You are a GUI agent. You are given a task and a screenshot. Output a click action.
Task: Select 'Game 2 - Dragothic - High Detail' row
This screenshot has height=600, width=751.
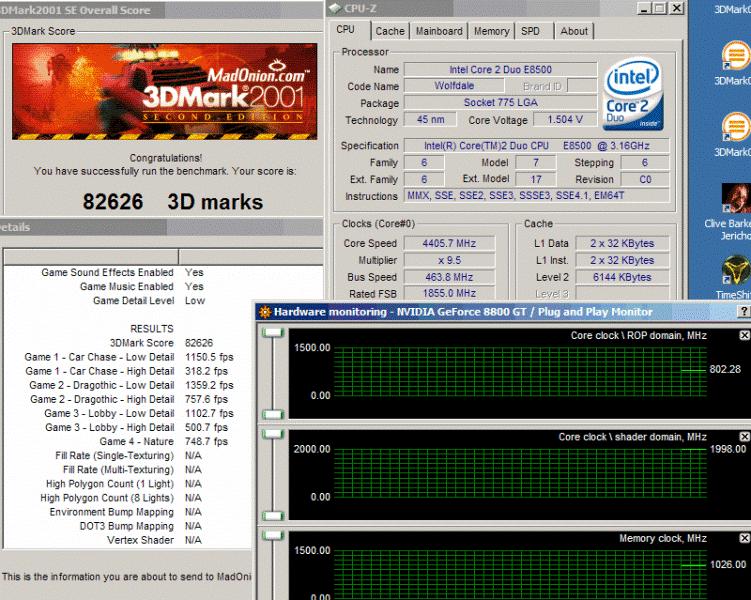click(x=129, y=399)
